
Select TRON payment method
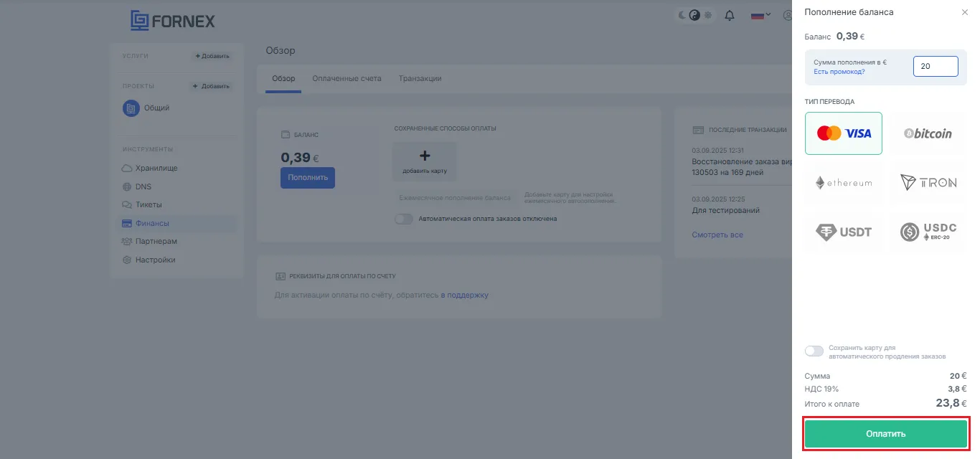928,183
